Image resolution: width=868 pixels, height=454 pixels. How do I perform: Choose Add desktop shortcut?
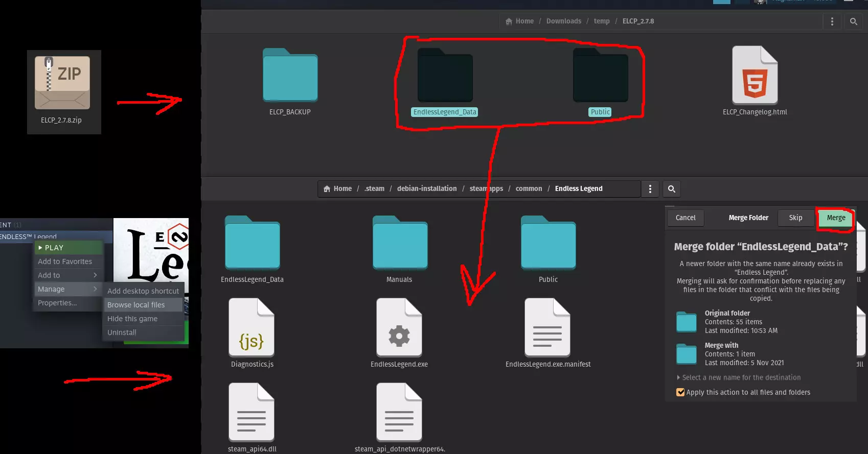click(144, 291)
